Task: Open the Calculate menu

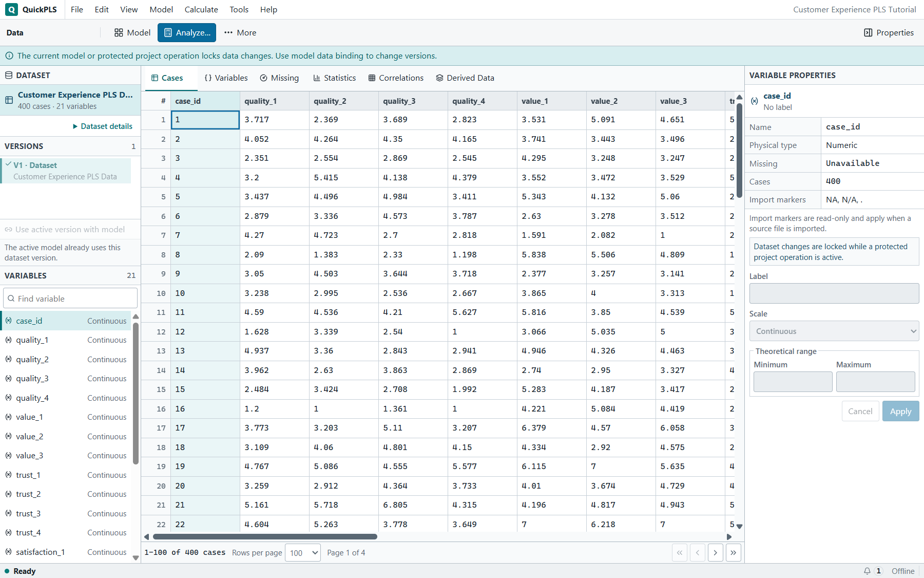Action: (x=201, y=9)
